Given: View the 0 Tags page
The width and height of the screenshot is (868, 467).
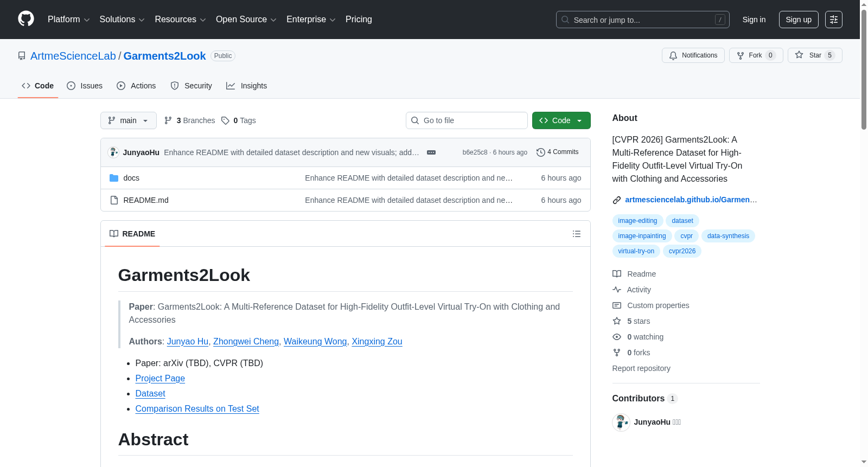Looking at the screenshot, I should click(x=239, y=120).
